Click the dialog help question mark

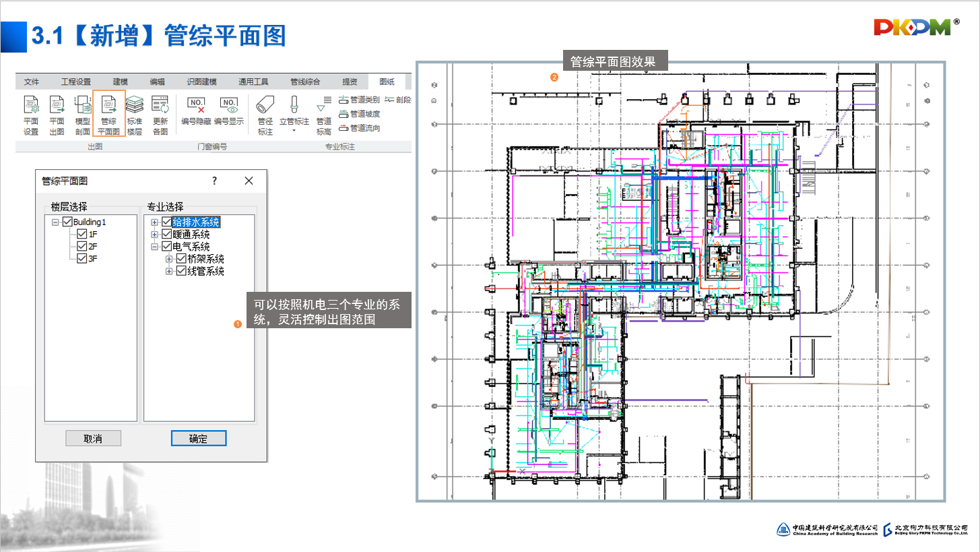tap(214, 181)
